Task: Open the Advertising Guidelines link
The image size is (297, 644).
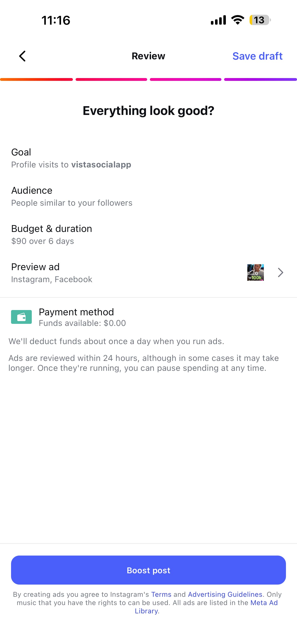Action: [225, 594]
